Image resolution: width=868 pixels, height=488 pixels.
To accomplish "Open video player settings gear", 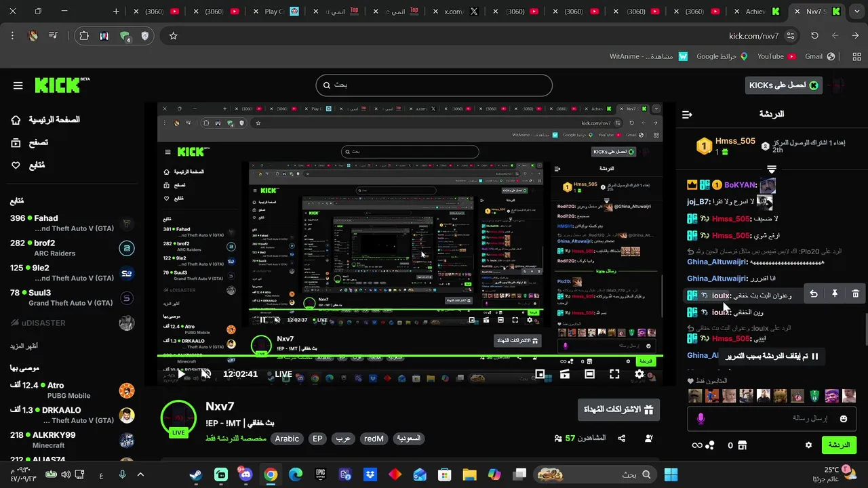I will pos(639,374).
